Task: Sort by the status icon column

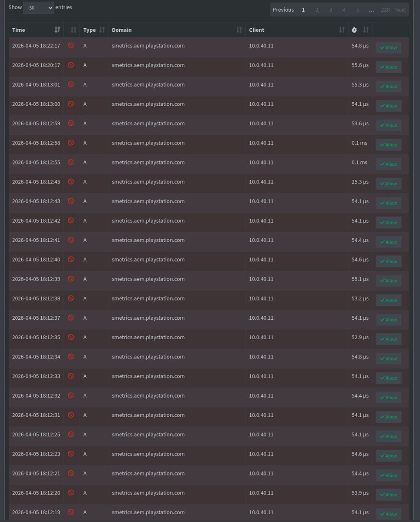Action: click(x=72, y=30)
